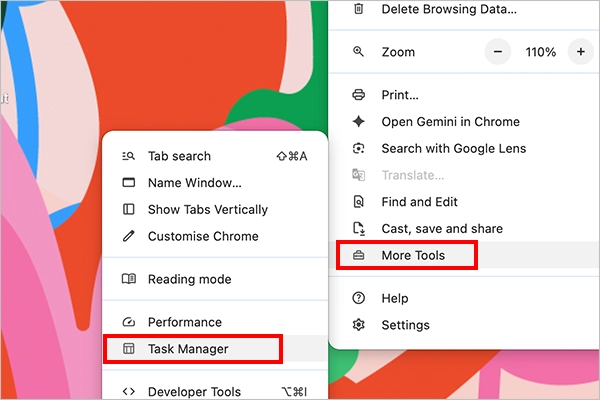The height and width of the screenshot is (400, 600).
Task: Click the 110% zoom value
Action: click(x=540, y=52)
